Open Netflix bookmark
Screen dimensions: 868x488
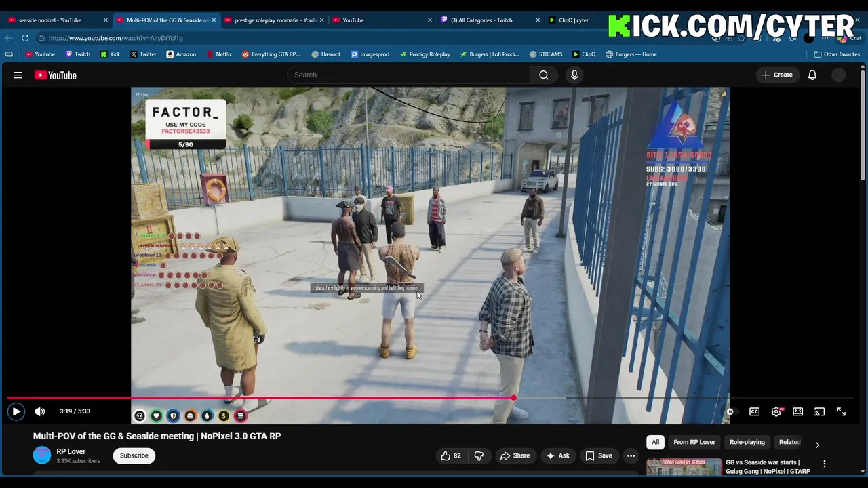coord(219,54)
